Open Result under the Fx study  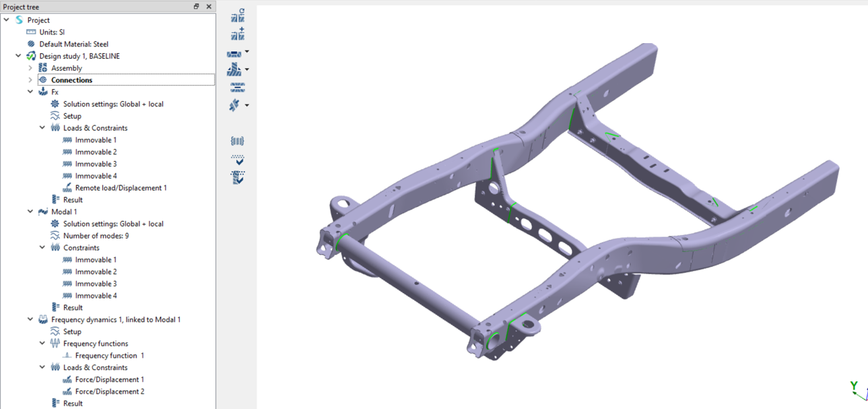(73, 200)
